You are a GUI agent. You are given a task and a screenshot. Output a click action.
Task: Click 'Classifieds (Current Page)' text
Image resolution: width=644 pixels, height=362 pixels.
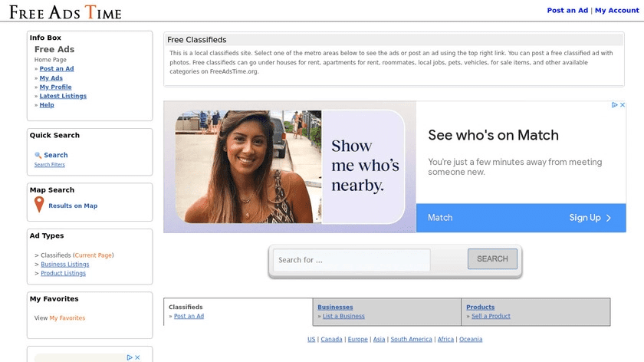tap(77, 255)
